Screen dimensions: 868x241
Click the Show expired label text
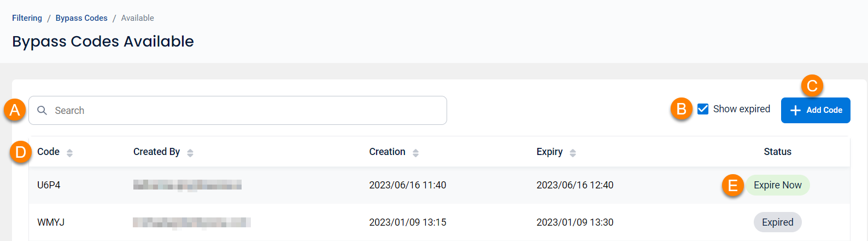pyautogui.click(x=742, y=109)
